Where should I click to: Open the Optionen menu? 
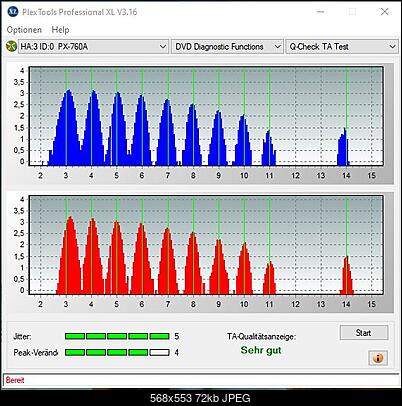(24, 30)
